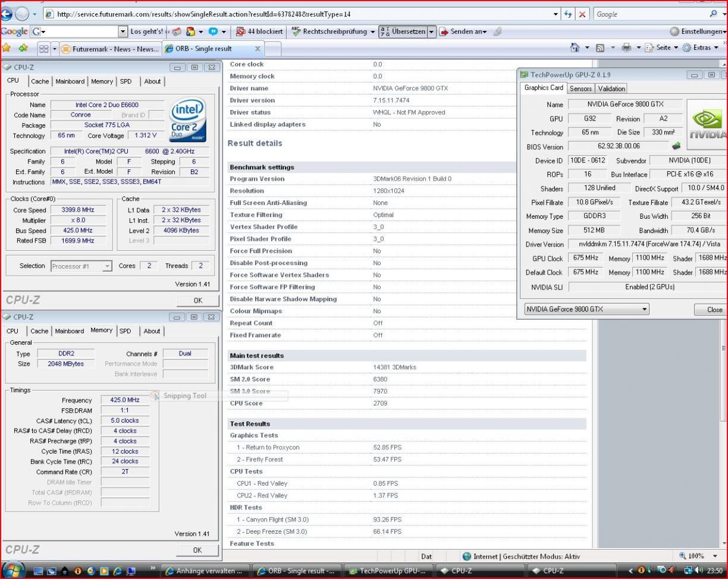728x579 pixels.
Task: Click Rechtschreibprüfung spell check button
Action: coord(329,32)
